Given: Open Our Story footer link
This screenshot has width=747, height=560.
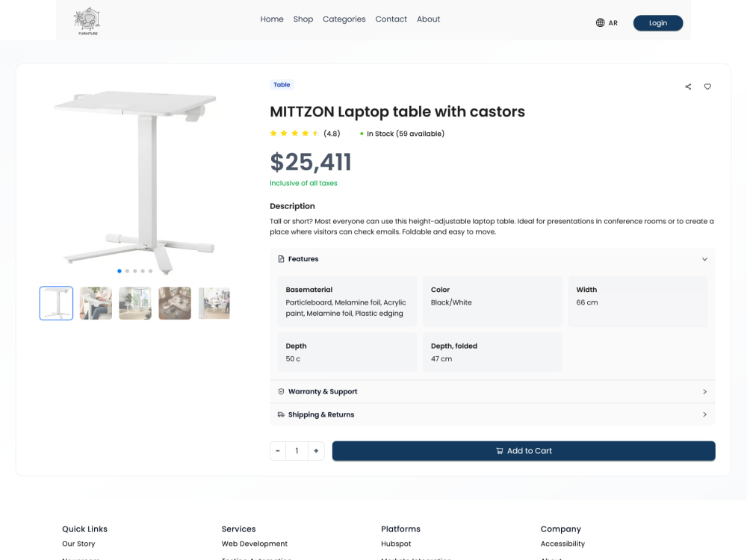Looking at the screenshot, I should click(78, 544).
